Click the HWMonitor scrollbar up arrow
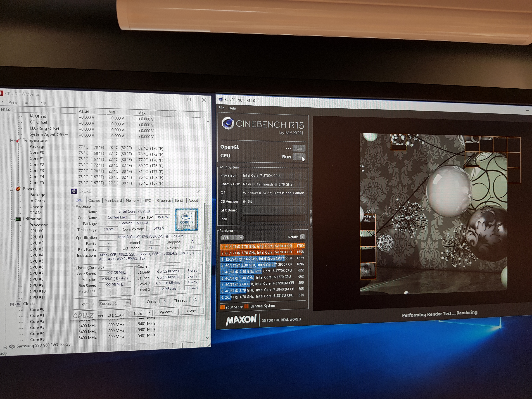Viewport: 532px width, 399px height. click(x=208, y=122)
